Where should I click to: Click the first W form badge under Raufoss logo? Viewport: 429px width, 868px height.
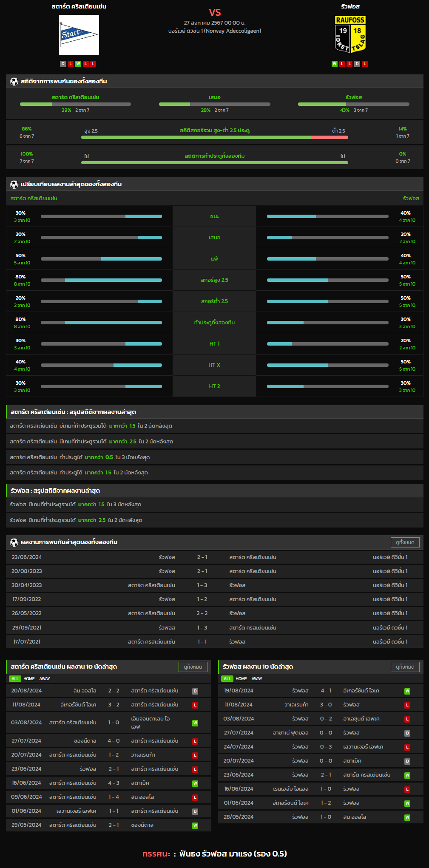(x=335, y=64)
